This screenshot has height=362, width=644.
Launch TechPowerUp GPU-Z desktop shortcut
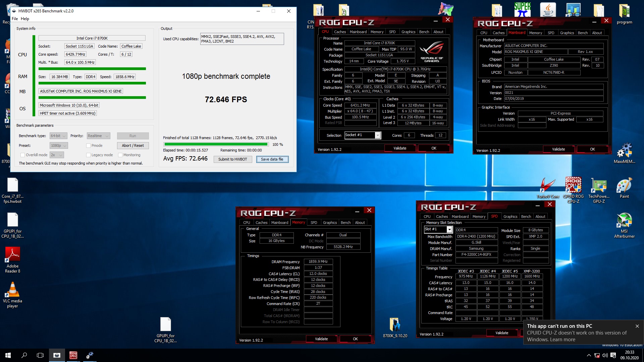coord(599,190)
